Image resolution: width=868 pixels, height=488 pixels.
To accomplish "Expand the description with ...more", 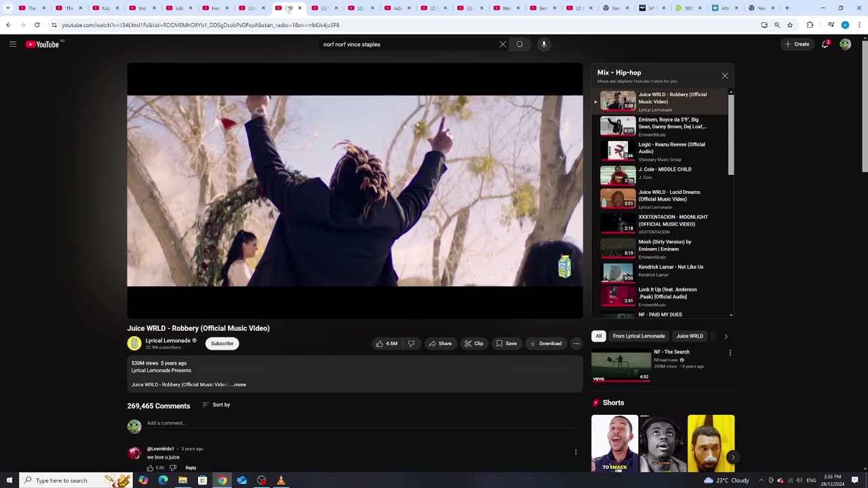I will pyautogui.click(x=238, y=384).
